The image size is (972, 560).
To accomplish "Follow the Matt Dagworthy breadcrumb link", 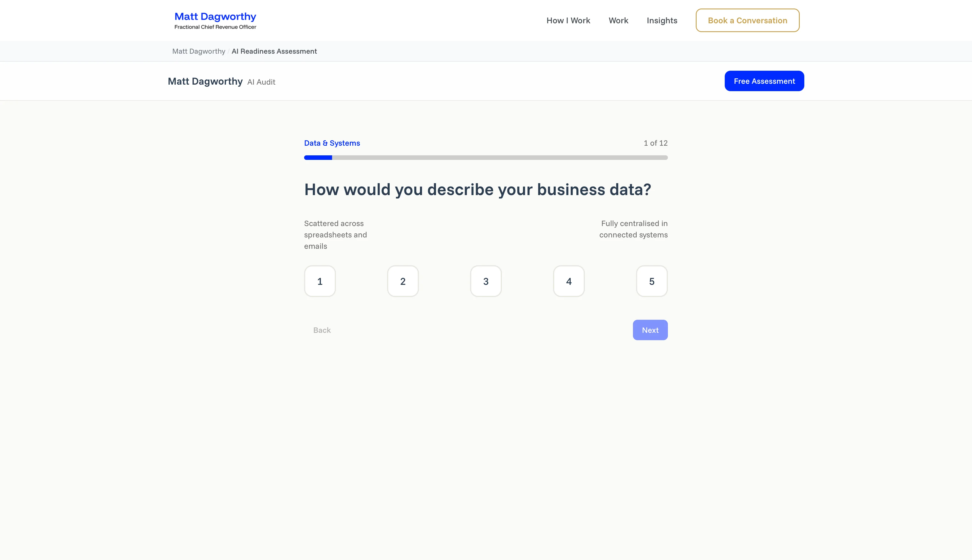I will tap(199, 51).
